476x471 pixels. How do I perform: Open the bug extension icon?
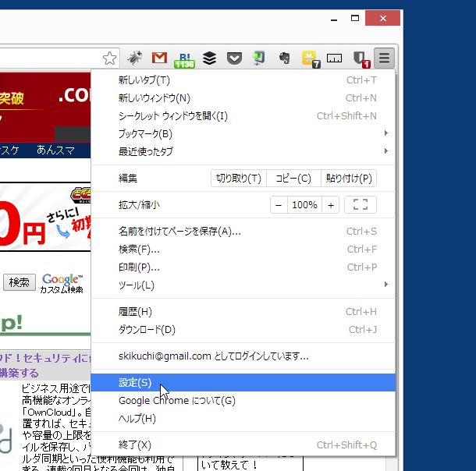click(x=134, y=58)
